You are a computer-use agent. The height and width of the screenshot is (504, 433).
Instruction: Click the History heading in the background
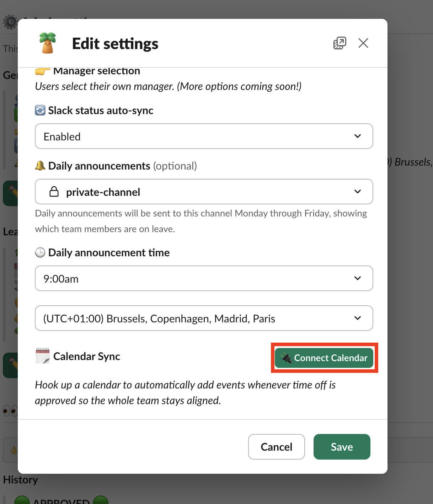click(x=21, y=480)
